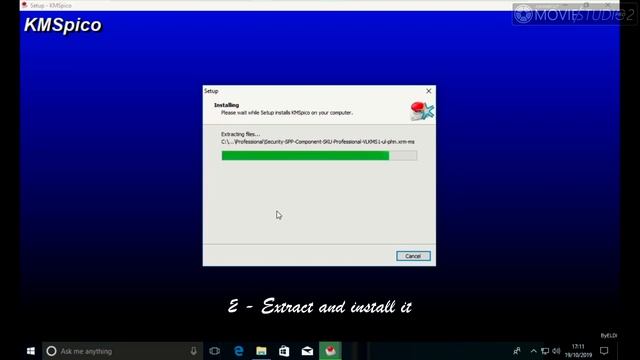Select KMSpico setup taskbar button
The width and height of the screenshot is (640, 360).
pyautogui.click(x=330, y=351)
